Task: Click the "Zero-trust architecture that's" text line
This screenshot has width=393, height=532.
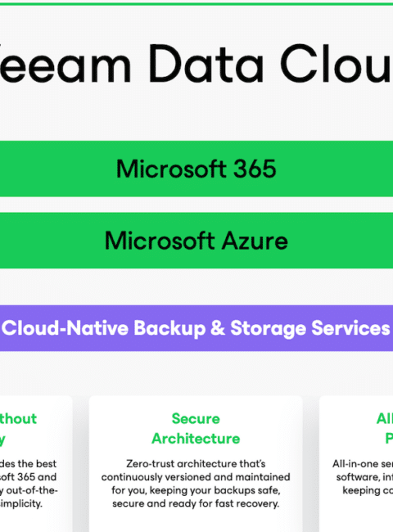Action: pyautogui.click(x=196, y=464)
